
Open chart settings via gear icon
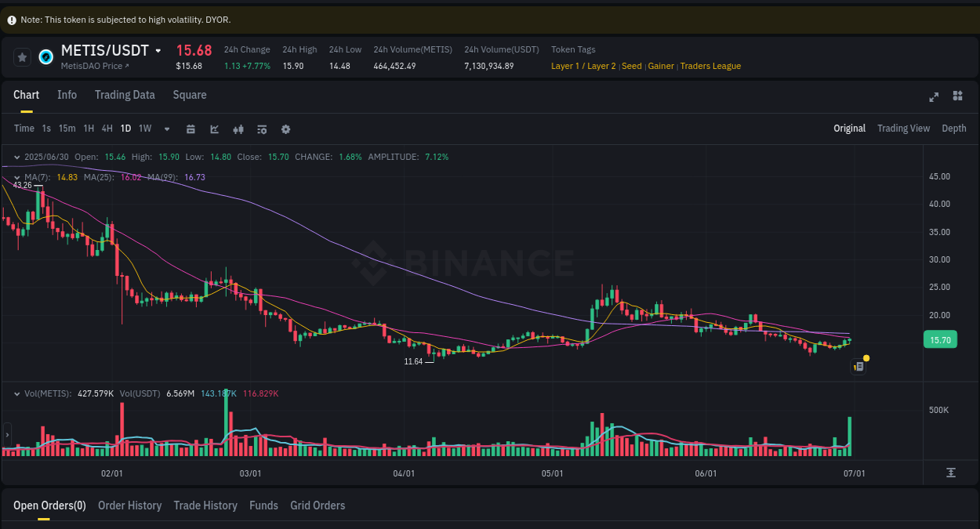click(285, 129)
